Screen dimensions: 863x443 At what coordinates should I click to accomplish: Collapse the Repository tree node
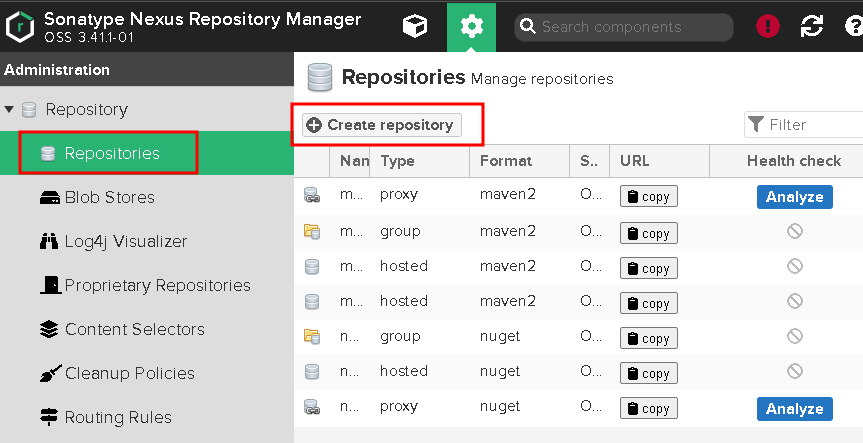[x=9, y=110]
